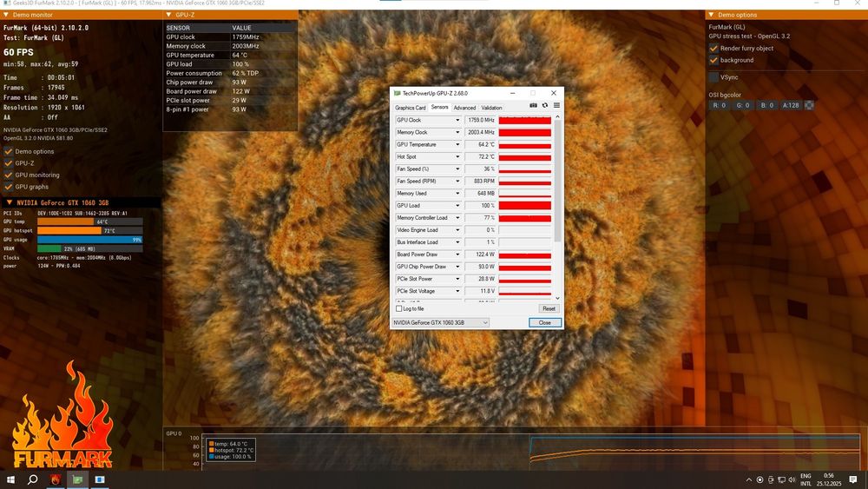Viewport: 868px width, 489px height.
Task: Check the Log to file box
Action: click(x=398, y=308)
